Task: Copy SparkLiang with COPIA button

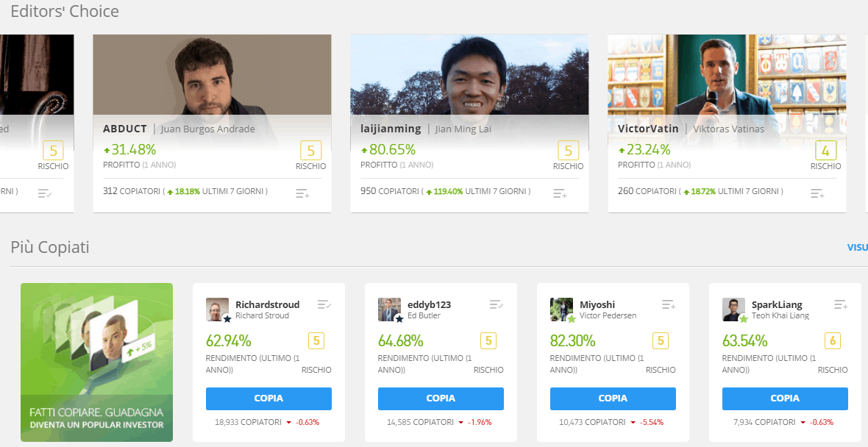Action: click(x=785, y=398)
